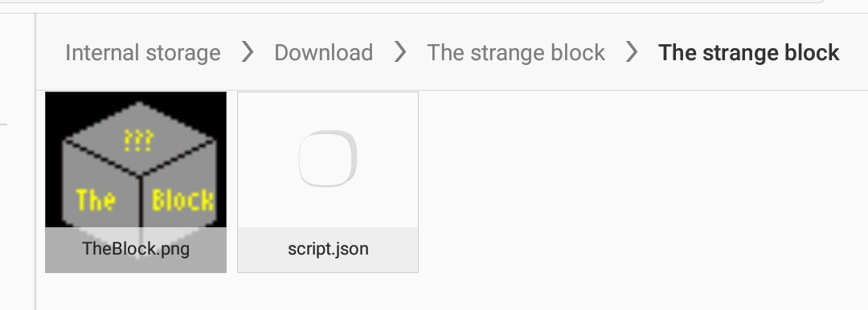Screen dimensions: 868x310
Task: Click the chevron before the bold folder name
Action: [x=631, y=52]
